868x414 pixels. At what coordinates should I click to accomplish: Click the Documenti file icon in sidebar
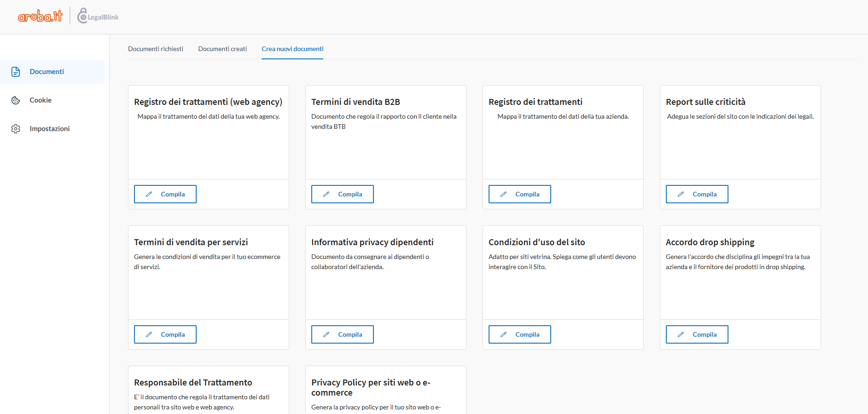point(16,72)
